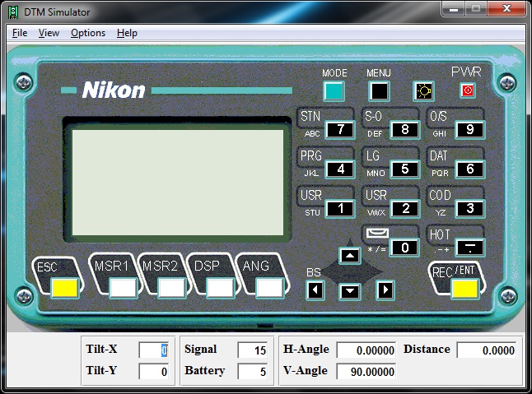This screenshot has height=394, width=532.
Task: Click the BS left arrow key
Action: tap(315, 290)
